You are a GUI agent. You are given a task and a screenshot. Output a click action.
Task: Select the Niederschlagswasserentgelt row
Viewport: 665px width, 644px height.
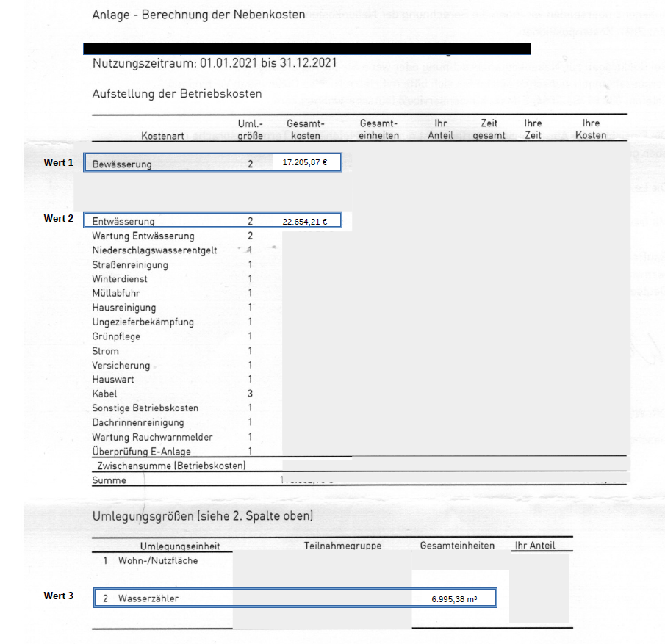(x=154, y=250)
